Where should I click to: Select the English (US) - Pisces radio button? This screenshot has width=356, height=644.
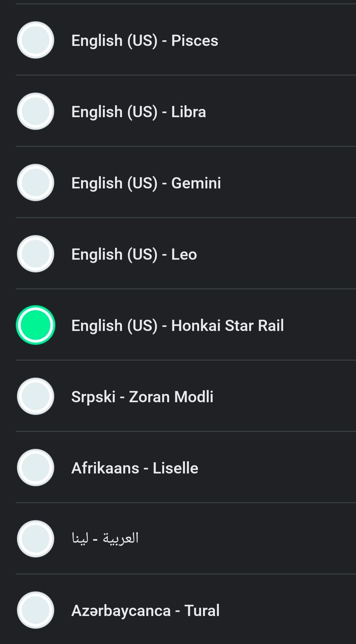[36, 40]
